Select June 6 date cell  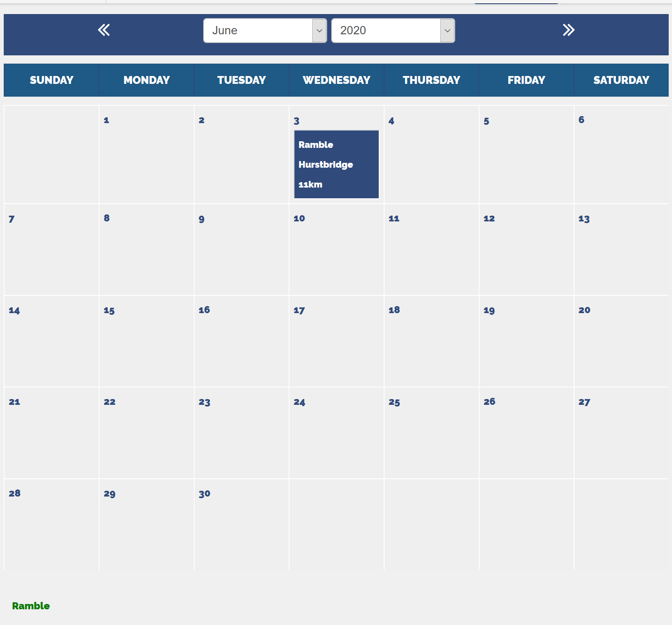(581, 120)
